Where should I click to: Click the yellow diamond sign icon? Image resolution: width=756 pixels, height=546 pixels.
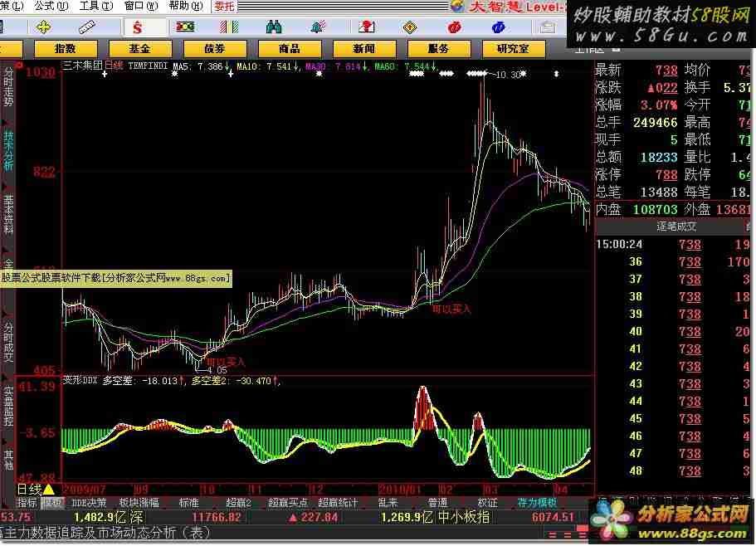coord(410,27)
